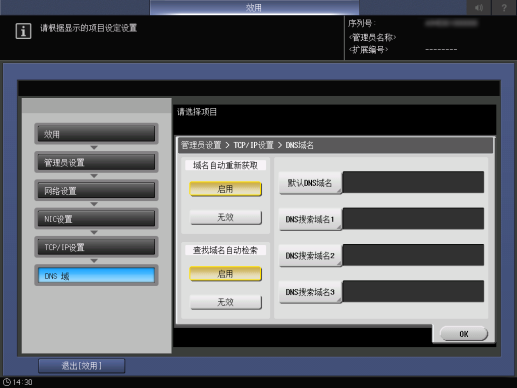517x388 pixels.
Task: Click the DNS搜索域名1 button
Action: 310,219
